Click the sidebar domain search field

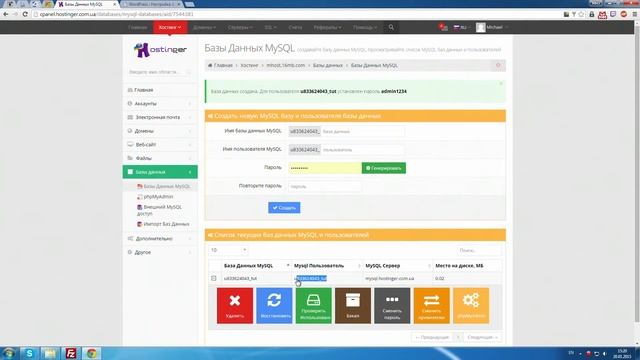point(159,72)
